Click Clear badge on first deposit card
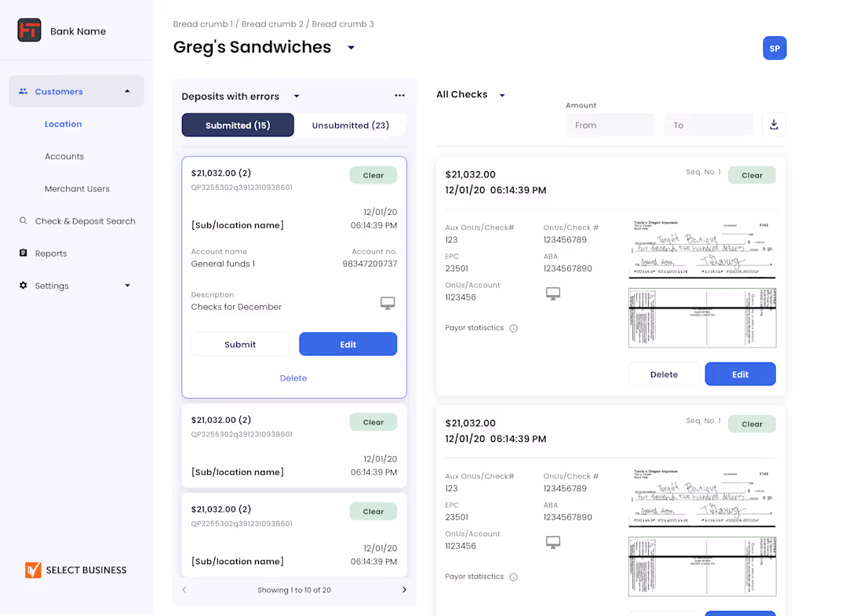Viewport: 863px width, 616px height. point(373,175)
